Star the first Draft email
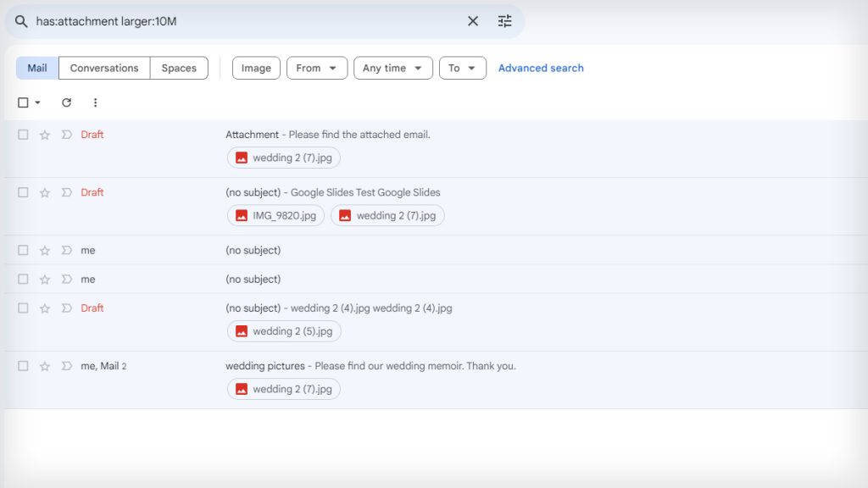Screen dimensions: 868x488 pyautogui.click(x=44, y=135)
